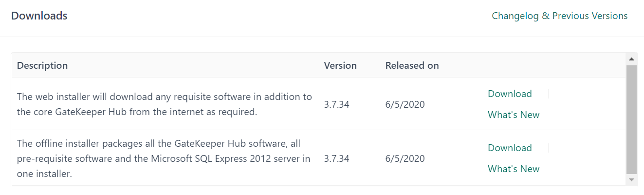Open What's New for offline installer
This screenshot has height=195, width=644.
tap(514, 169)
